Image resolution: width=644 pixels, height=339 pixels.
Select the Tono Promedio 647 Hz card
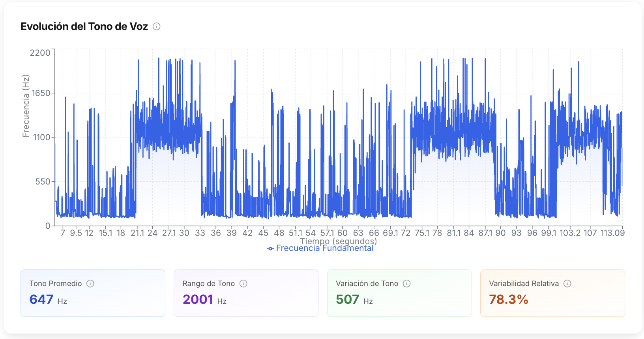point(93,293)
